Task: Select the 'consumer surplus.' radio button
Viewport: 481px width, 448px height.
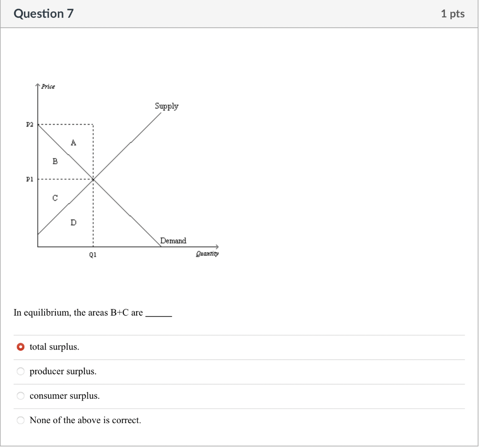Action: (x=21, y=395)
